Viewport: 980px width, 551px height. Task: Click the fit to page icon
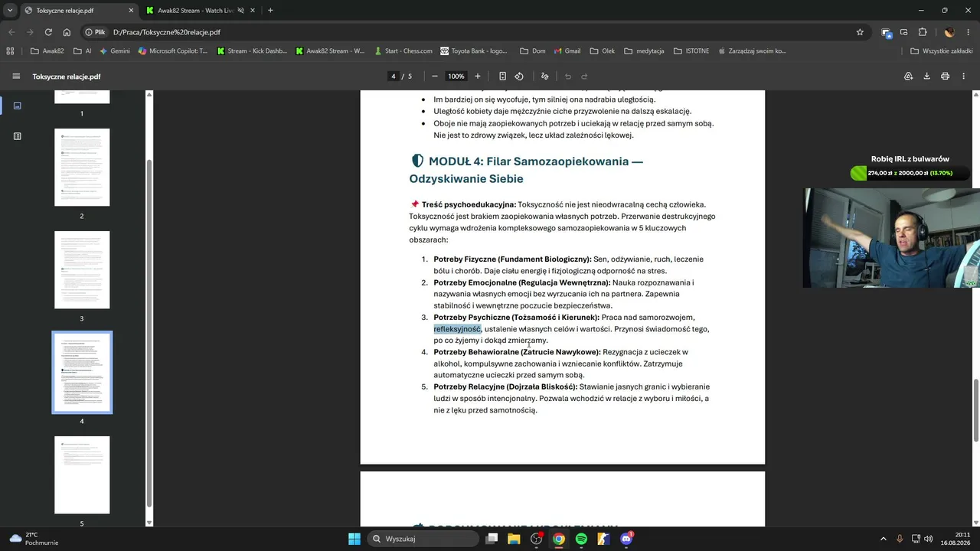pyautogui.click(x=502, y=77)
